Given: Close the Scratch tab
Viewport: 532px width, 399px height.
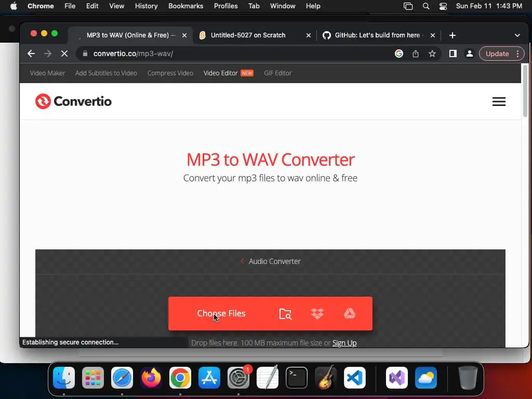Looking at the screenshot, I should (309, 35).
